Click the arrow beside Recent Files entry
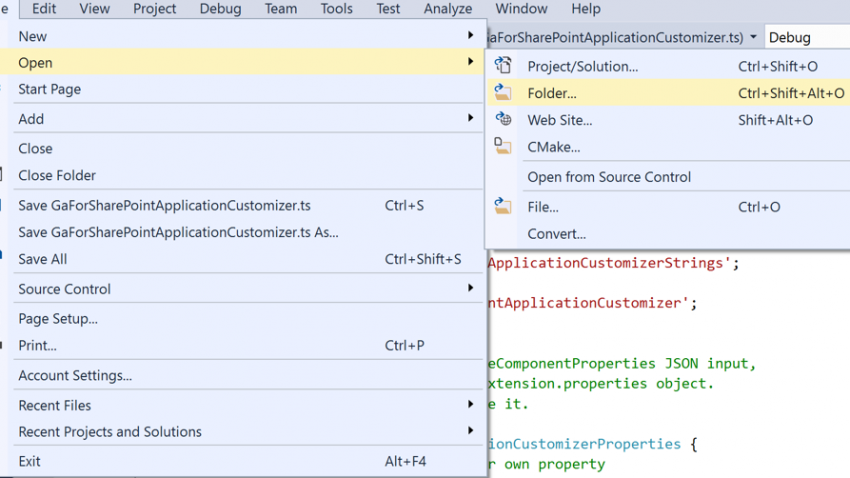 470,404
